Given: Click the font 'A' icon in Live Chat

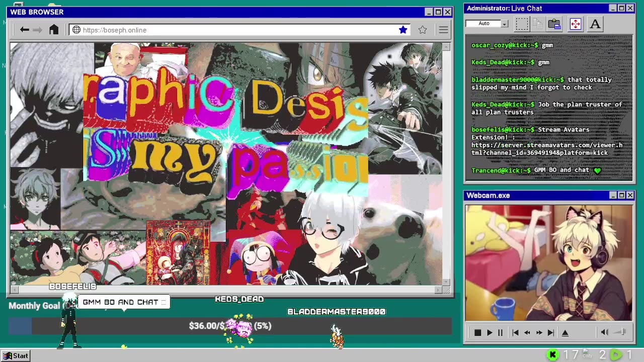Looking at the screenshot, I should pyautogui.click(x=595, y=24).
